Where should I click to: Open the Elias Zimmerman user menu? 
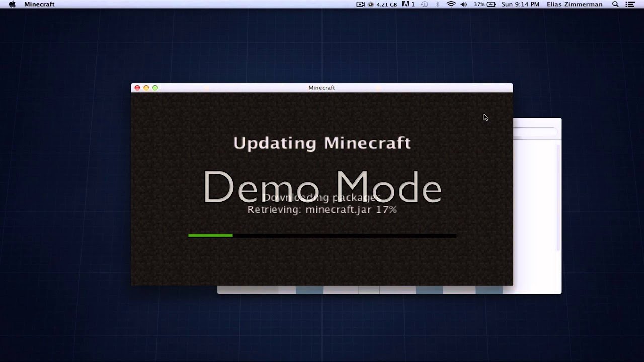[575, 4]
